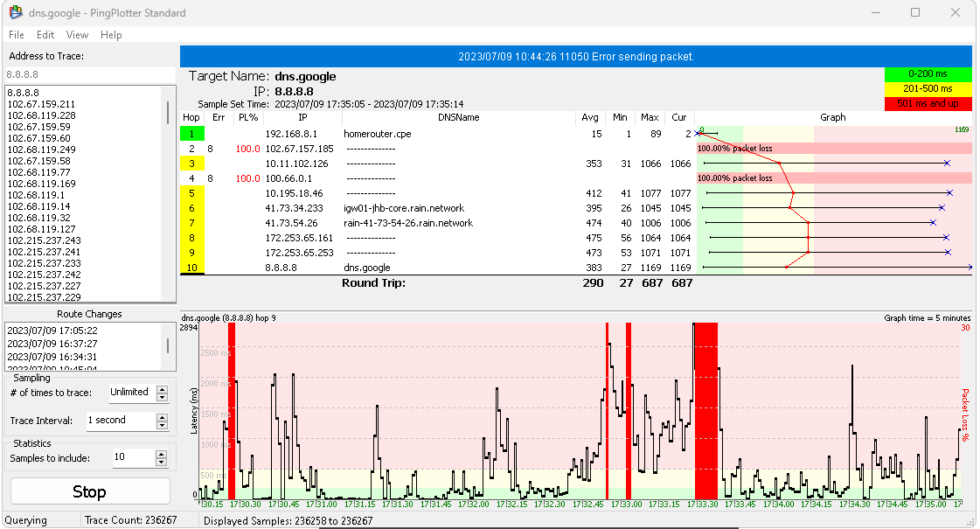
Task: Click the green 0-200 ms legend swatch
Action: (928, 73)
